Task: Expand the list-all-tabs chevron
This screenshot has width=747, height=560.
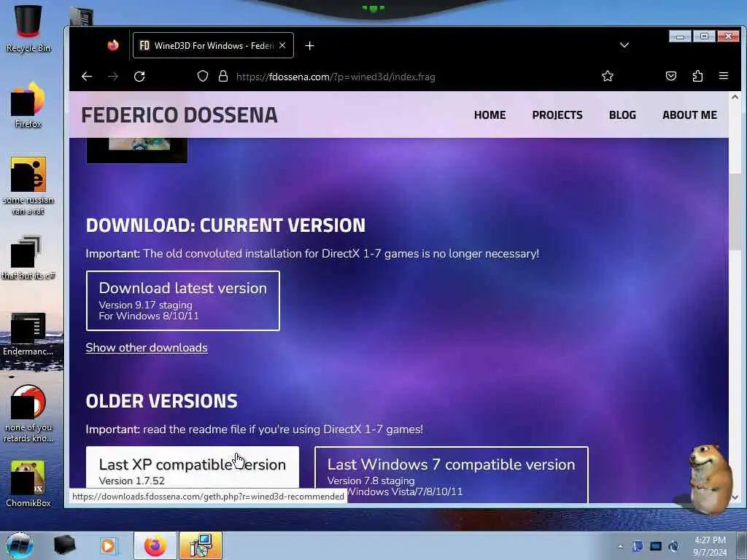Action: pyautogui.click(x=624, y=45)
